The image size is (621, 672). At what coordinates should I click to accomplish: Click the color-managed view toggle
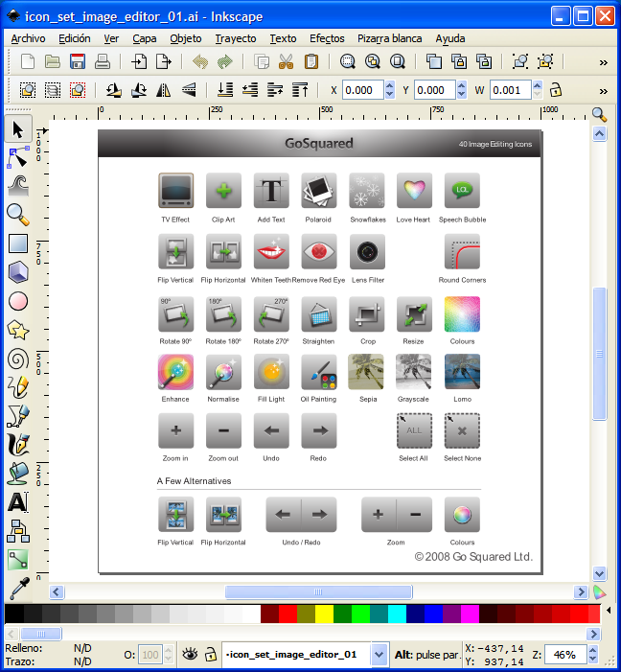tap(599, 592)
